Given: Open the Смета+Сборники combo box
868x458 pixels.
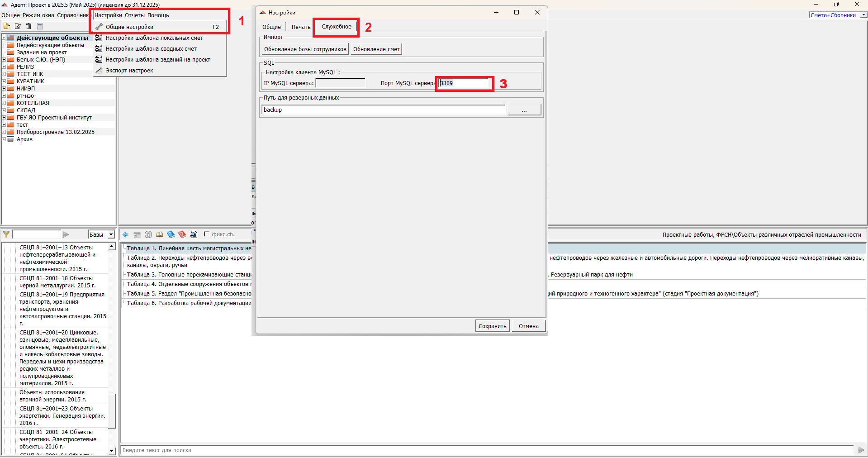Looking at the screenshot, I should 863,15.
